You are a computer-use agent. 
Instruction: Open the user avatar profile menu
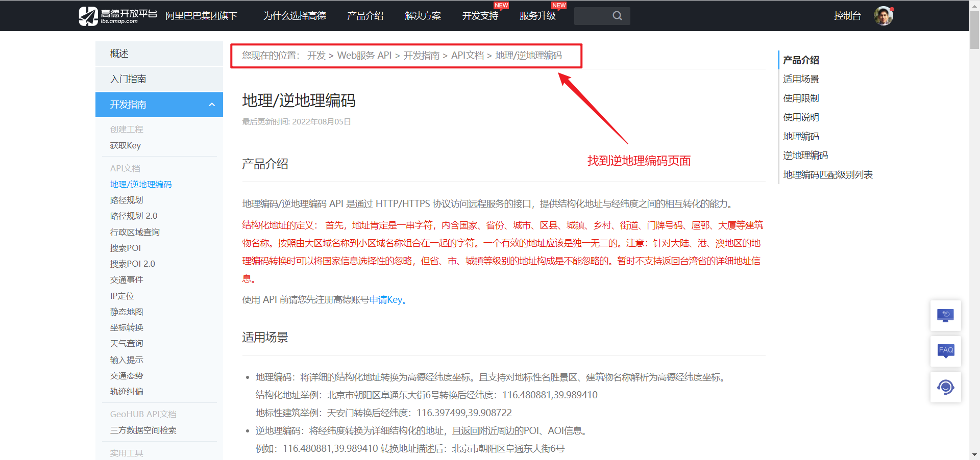click(884, 16)
